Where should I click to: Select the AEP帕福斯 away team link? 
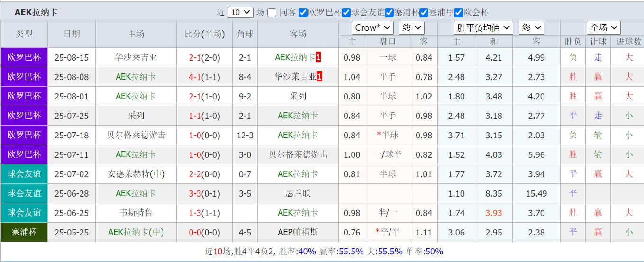(298, 232)
